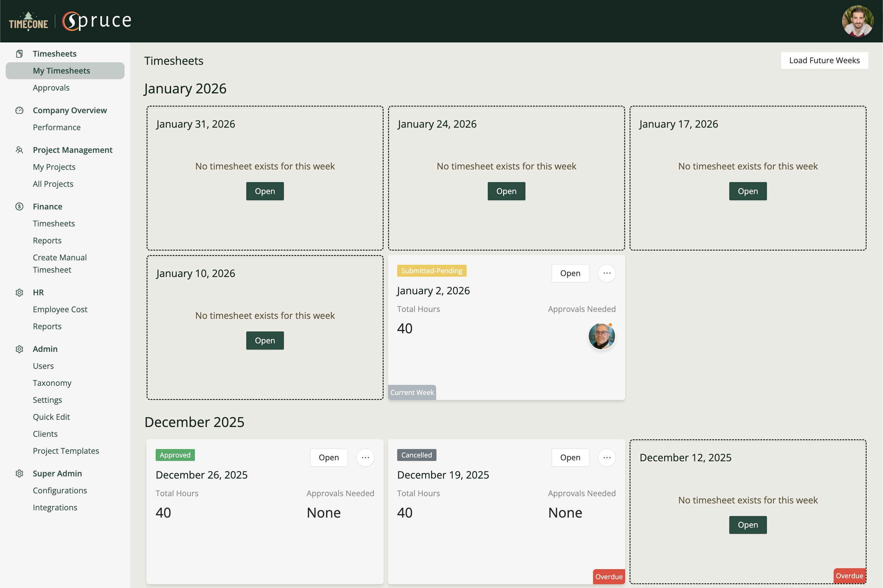This screenshot has height=588, width=883.
Task: Click the Overdue badge on December 19 card
Action: pyautogui.click(x=608, y=576)
